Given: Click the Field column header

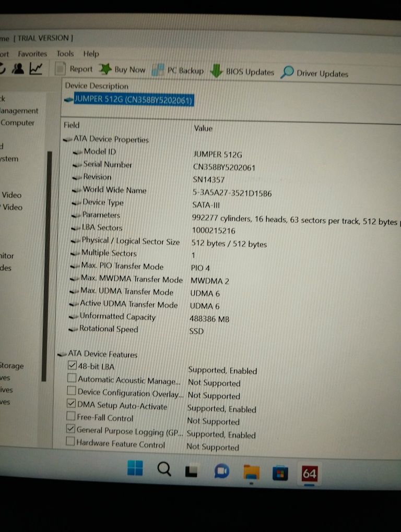Looking at the screenshot, I should click(72, 125).
